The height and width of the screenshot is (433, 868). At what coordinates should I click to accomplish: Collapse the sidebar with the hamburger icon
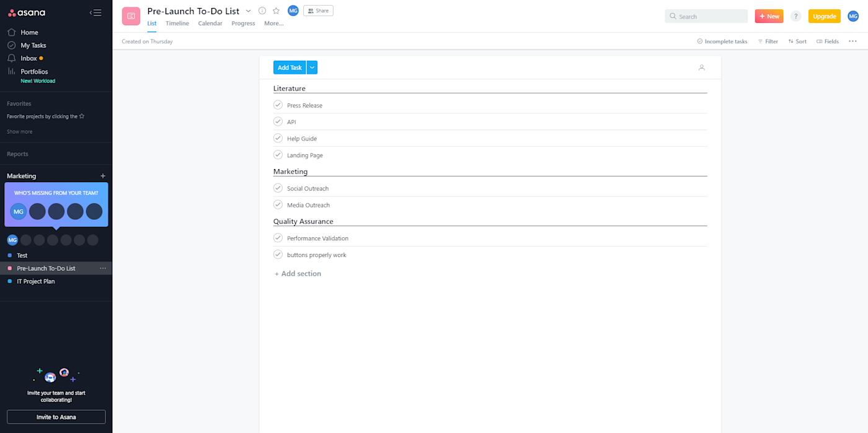(95, 12)
